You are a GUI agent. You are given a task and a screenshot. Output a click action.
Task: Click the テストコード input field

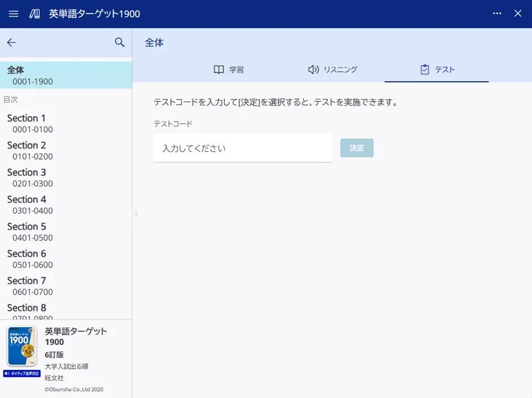(242, 148)
